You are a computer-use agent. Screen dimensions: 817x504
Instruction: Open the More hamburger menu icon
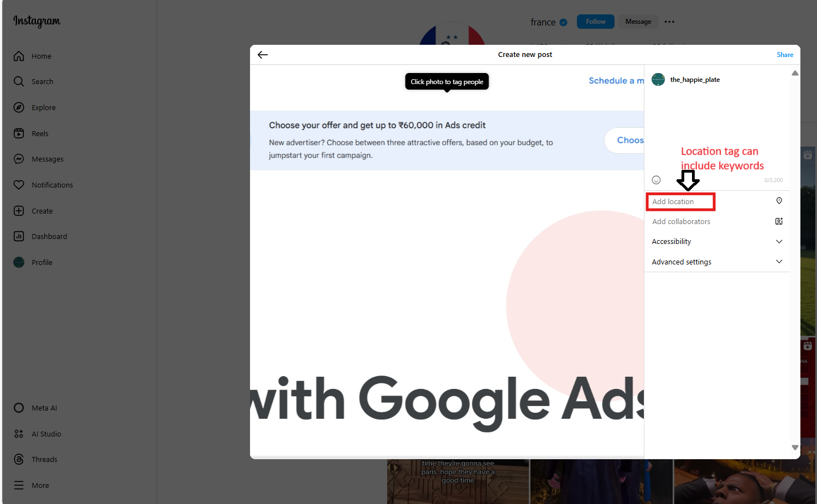19,485
